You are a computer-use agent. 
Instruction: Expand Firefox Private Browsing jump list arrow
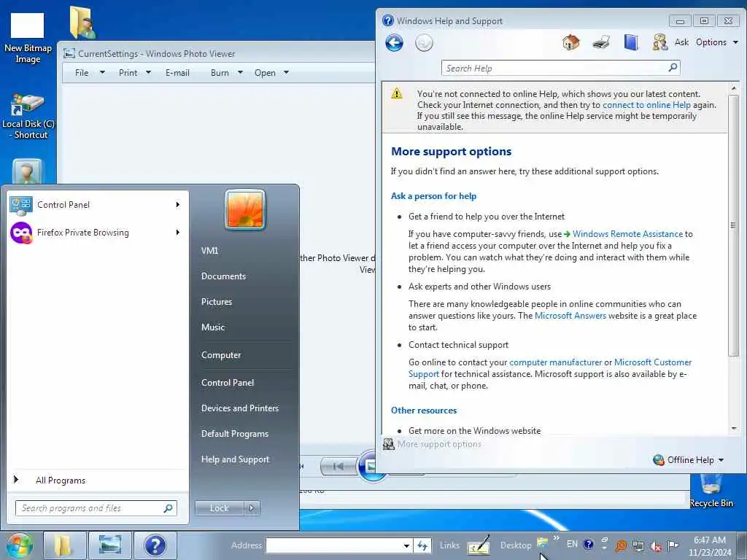178,233
